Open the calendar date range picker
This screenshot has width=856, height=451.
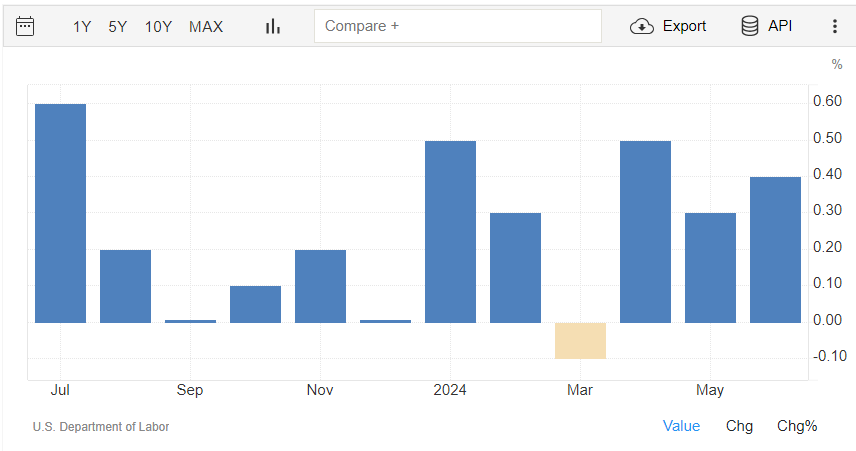pos(25,26)
